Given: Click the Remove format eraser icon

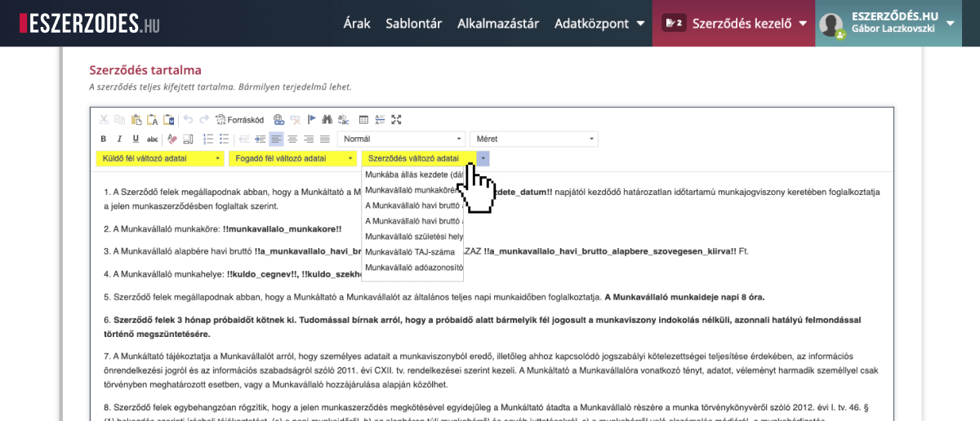Looking at the screenshot, I should coord(171,139).
